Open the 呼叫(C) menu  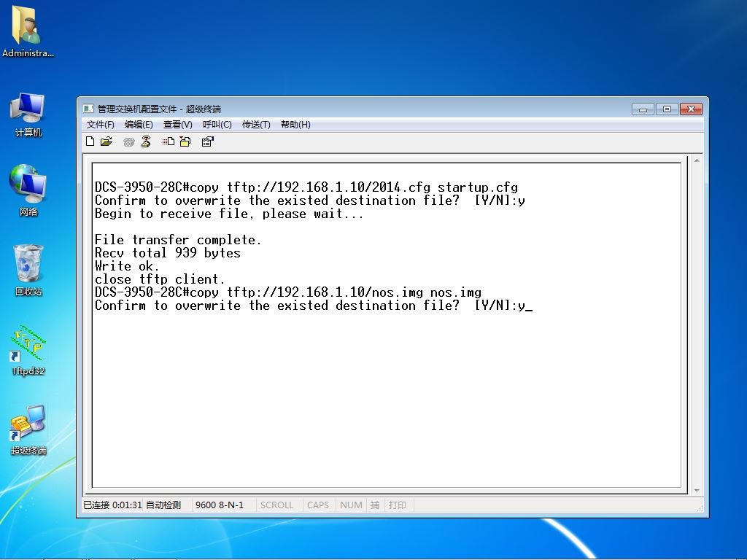(x=217, y=125)
